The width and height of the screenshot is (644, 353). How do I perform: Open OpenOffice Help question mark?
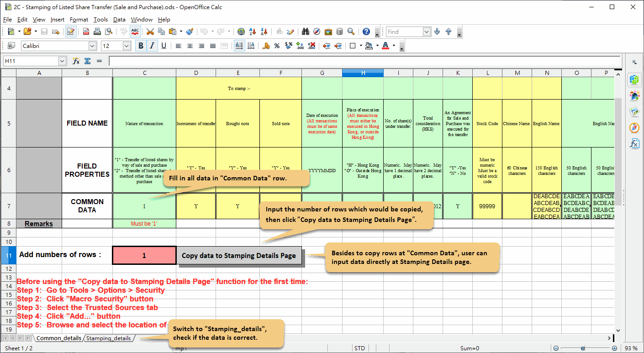tap(366, 32)
